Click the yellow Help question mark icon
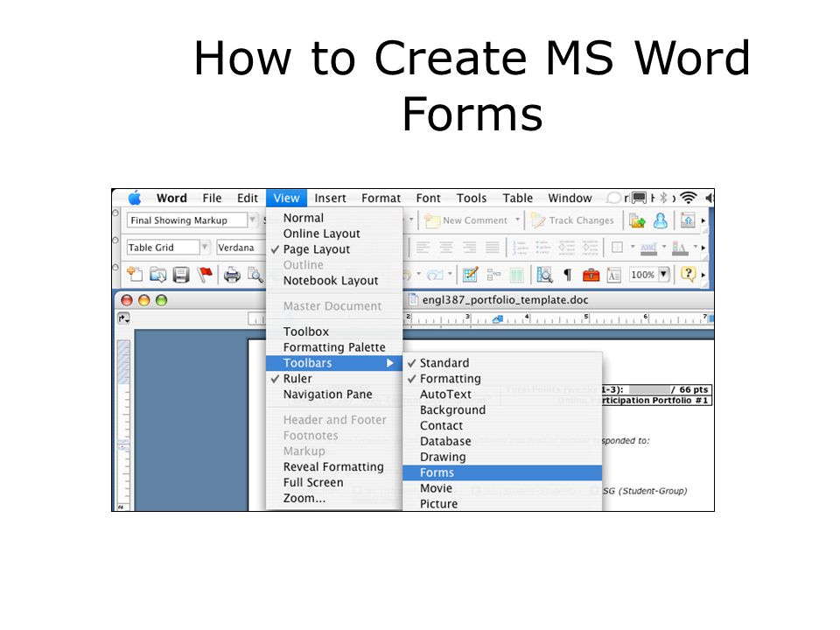Image resolution: width=840 pixels, height=630 pixels. (x=688, y=274)
